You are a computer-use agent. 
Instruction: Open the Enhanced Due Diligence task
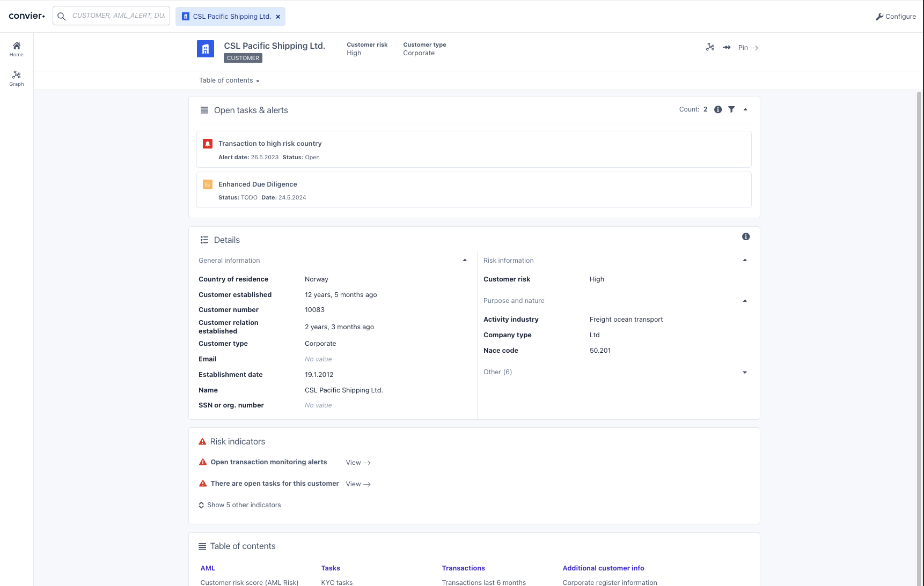tap(474, 190)
